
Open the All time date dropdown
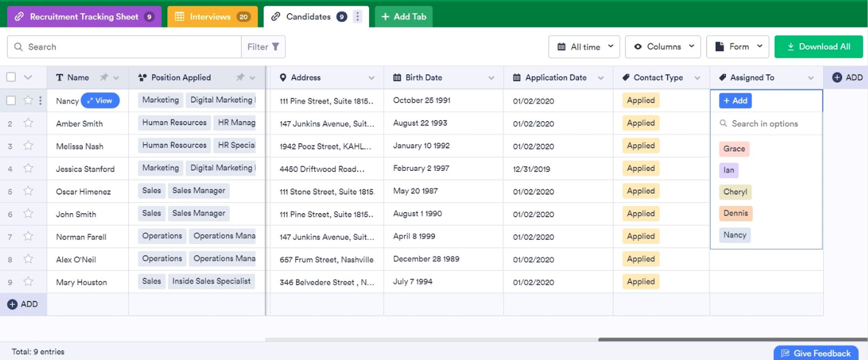584,47
